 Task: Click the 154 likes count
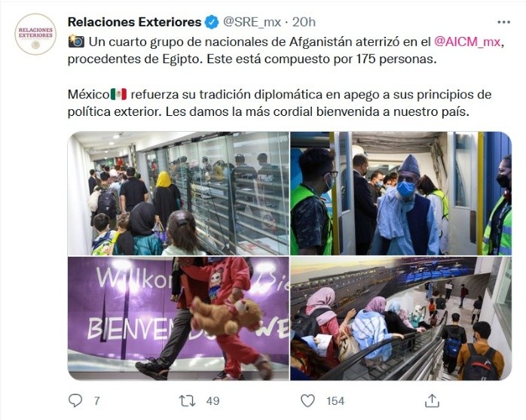click(335, 401)
